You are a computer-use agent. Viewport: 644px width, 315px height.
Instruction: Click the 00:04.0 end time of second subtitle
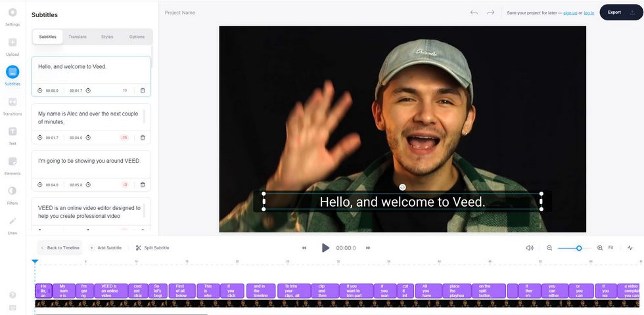click(76, 138)
